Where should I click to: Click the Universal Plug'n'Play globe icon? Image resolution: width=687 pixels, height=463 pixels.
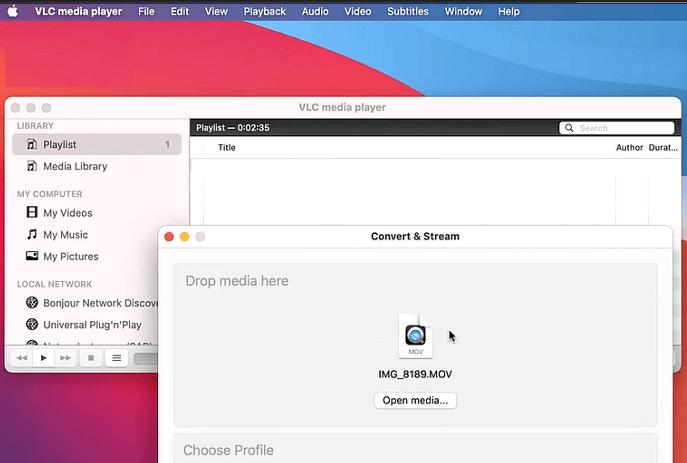coord(32,324)
